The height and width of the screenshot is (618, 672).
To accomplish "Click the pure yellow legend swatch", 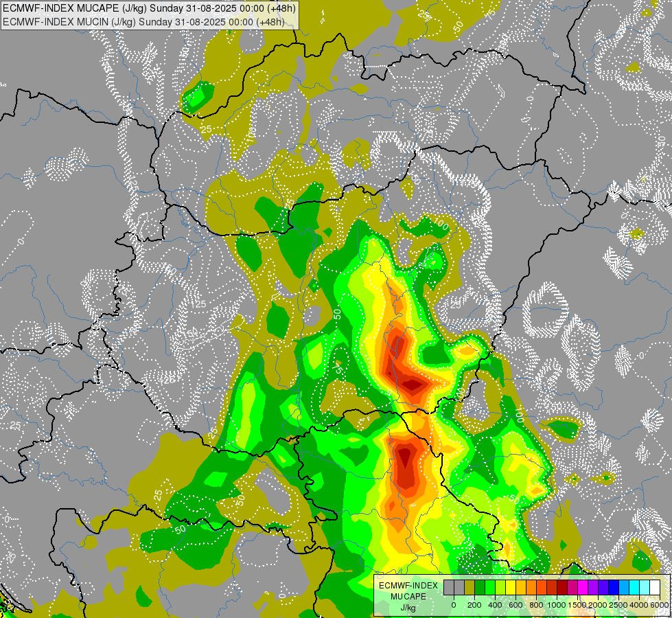I will point(511,587).
